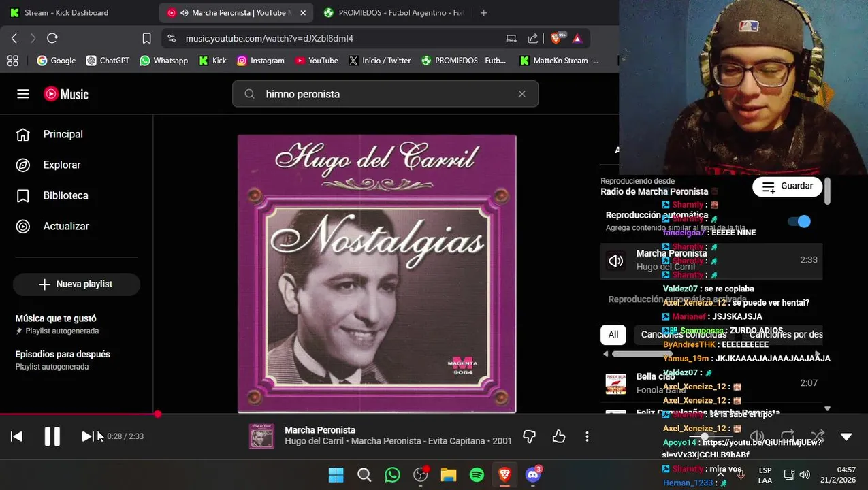Close the Marcha Peronista browser tab
The width and height of the screenshot is (868, 490).
coord(303,13)
